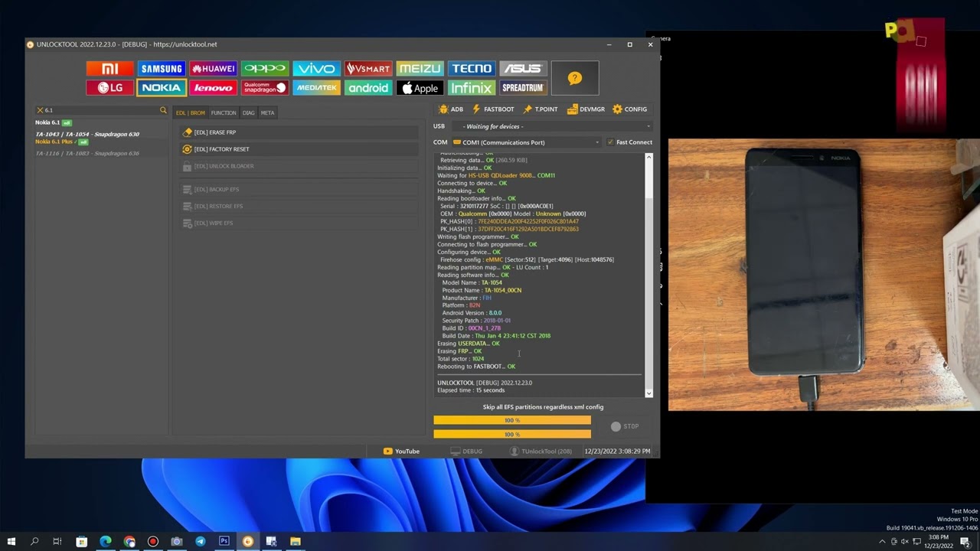Select the Spreadtrum brand logo
Image resolution: width=980 pixels, height=551 pixels.
click(523, 88)
